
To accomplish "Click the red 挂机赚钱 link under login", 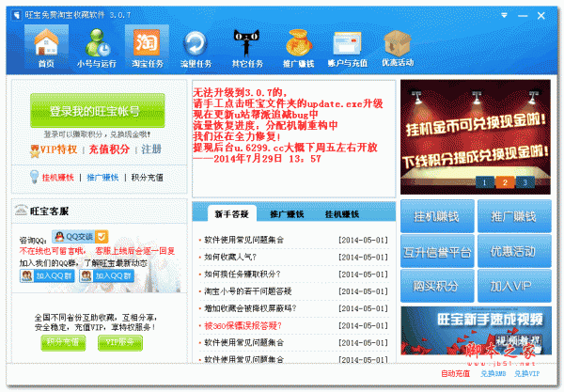I will click(58, 178).
